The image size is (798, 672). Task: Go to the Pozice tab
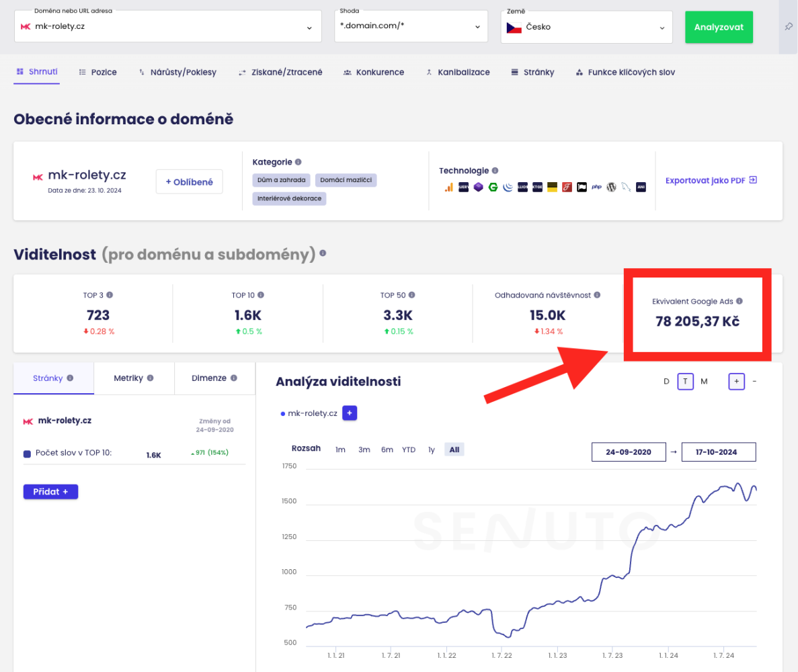point(97,72)
